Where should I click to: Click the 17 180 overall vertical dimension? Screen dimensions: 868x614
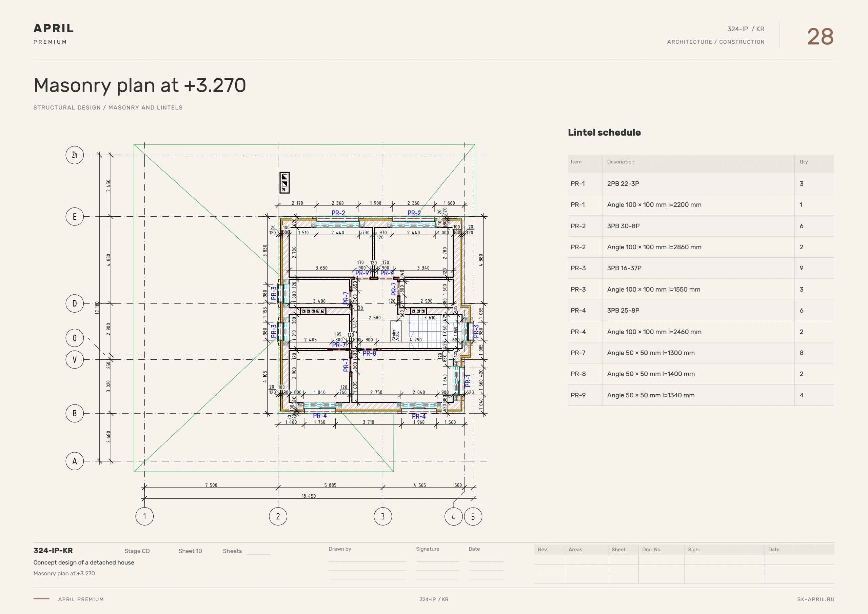click(x=97, y=308)
